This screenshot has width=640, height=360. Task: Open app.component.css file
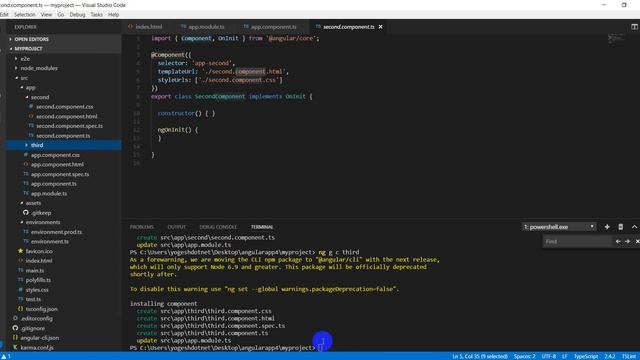[55, 155]
